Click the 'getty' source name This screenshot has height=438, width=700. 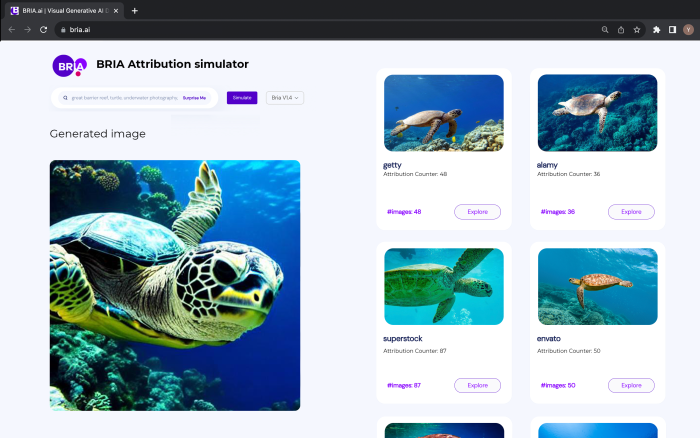[x=392, y=165]
